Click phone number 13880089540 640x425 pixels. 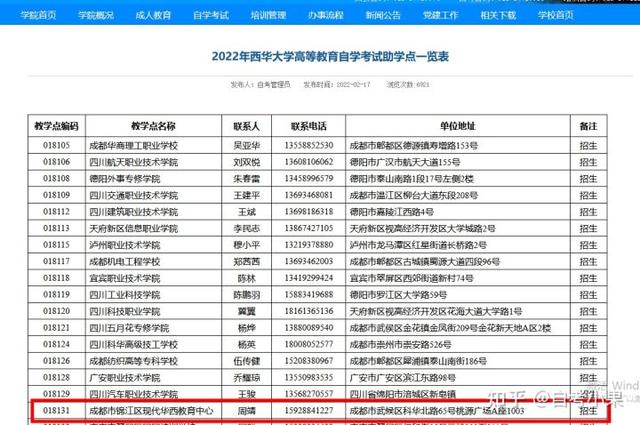point(309,328)
